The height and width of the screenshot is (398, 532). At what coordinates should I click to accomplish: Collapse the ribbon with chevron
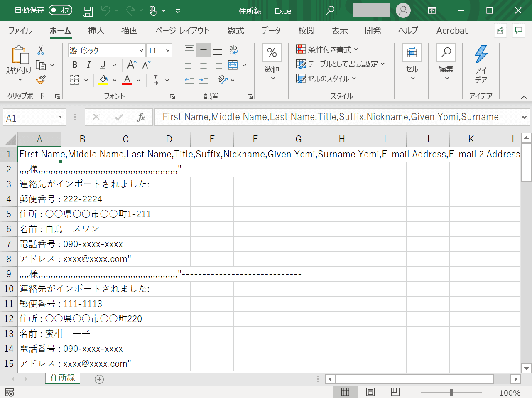point(524,97)
